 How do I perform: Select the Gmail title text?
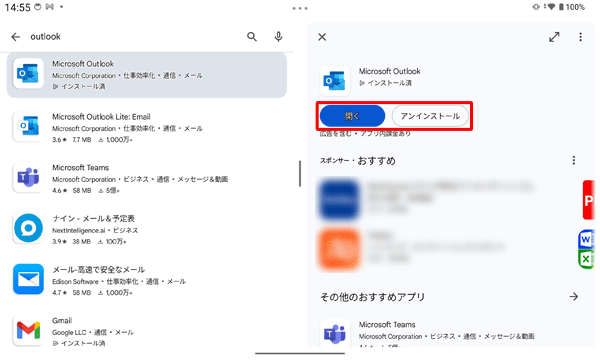(62, 321)
